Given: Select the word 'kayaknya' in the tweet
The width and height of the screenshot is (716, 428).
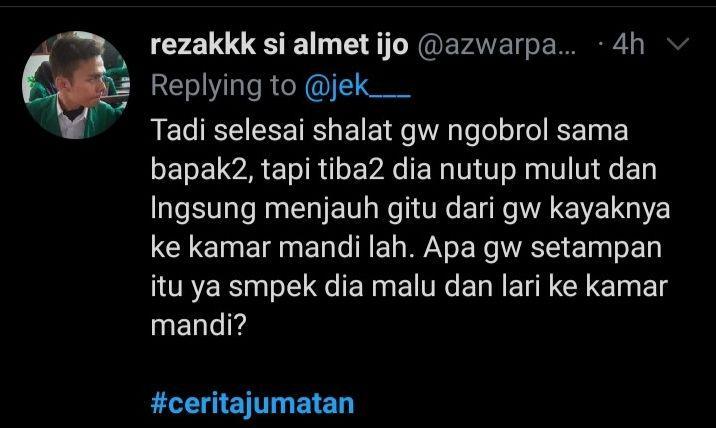Looking at the screenshot, I should 610,210.
